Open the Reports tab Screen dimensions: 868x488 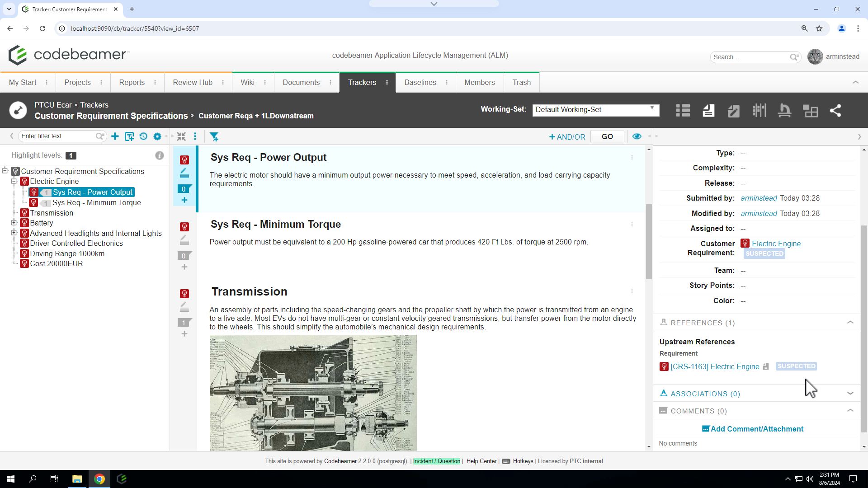coord(132,82)
